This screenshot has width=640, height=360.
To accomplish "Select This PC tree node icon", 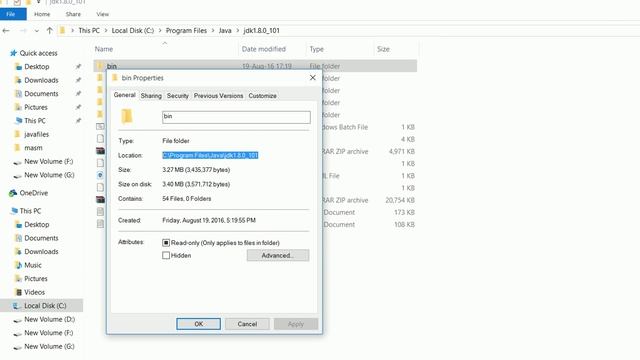I will coord(14,211).
